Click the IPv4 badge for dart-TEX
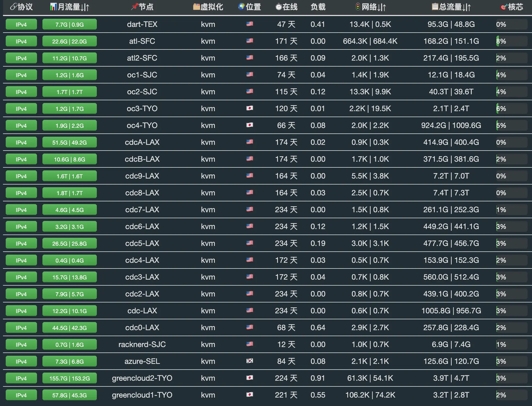This screenshot has height=406, width=532. point(21,24)
